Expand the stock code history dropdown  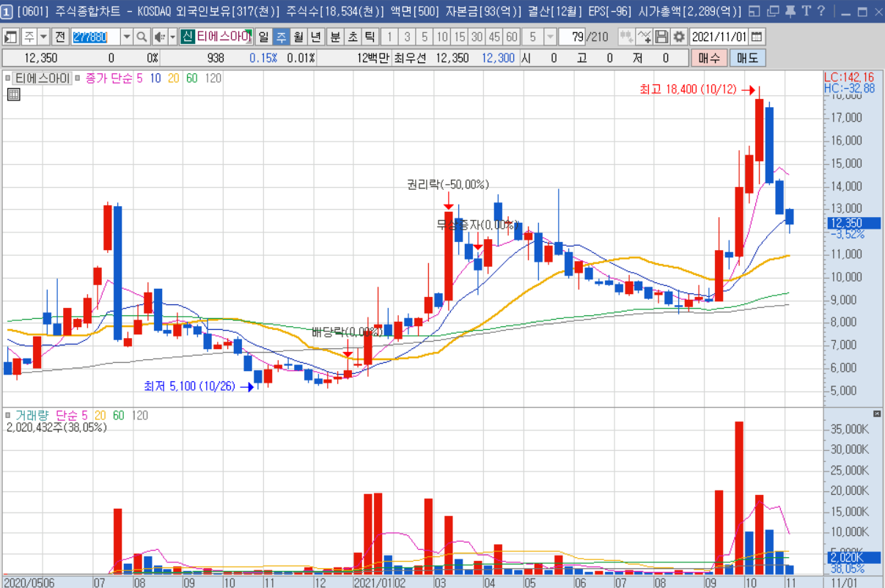click(x=126, y=37)
